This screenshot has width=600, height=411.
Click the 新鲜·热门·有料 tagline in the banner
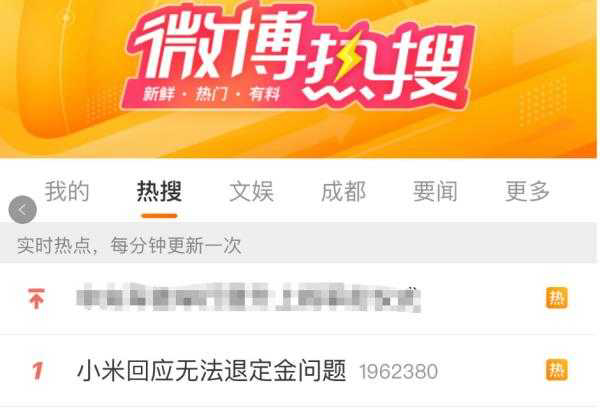(212, 94)
